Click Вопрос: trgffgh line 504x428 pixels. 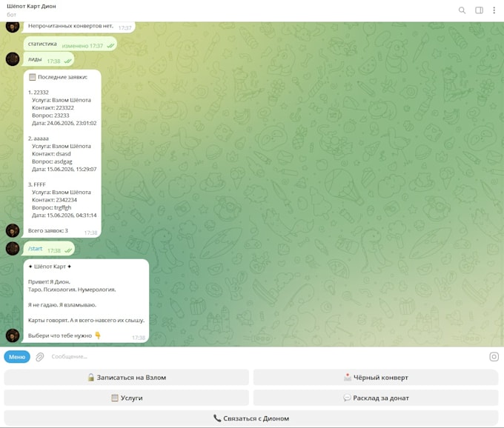click(x=51, y=208)
